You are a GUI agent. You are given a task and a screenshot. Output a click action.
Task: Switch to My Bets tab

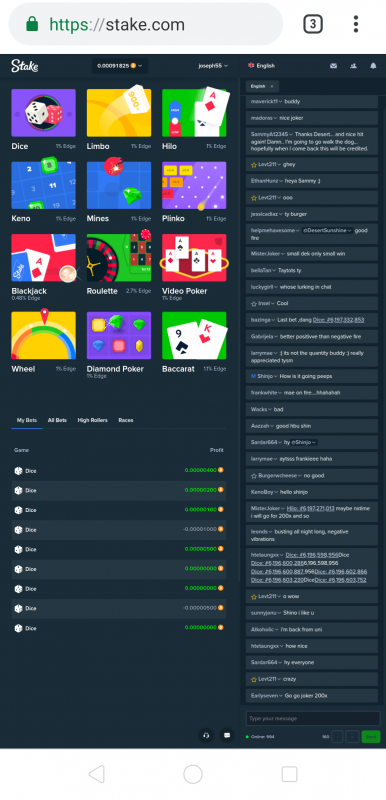pos(27,420)
